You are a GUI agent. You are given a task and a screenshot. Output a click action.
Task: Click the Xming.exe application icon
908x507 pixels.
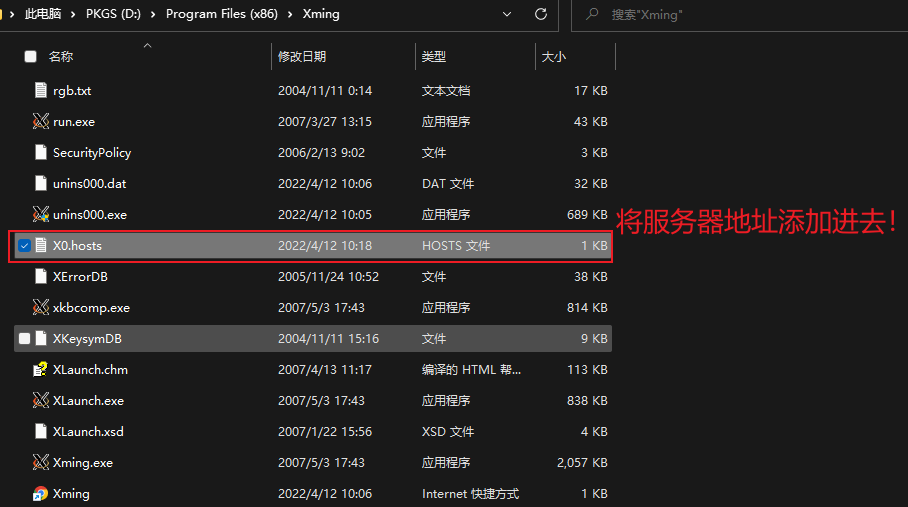click(41, 462)
